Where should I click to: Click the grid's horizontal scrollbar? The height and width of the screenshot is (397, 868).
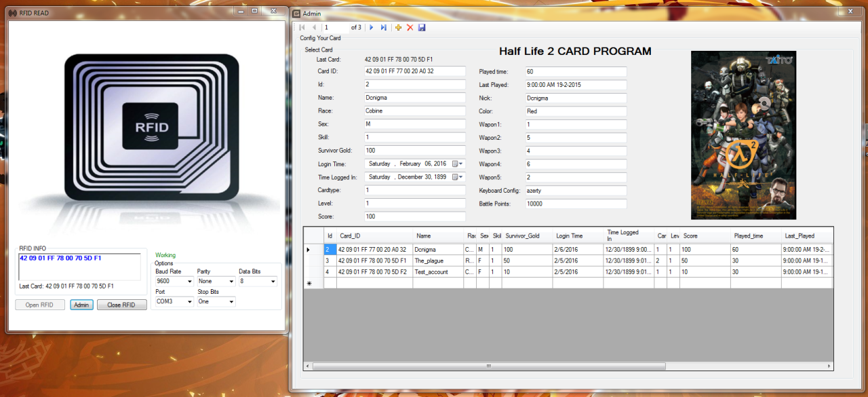point(488,366)
